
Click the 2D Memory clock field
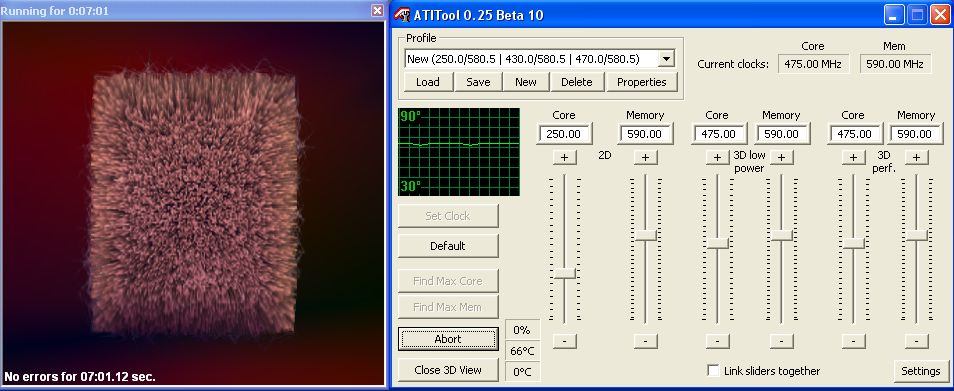(x=645, y=134)
